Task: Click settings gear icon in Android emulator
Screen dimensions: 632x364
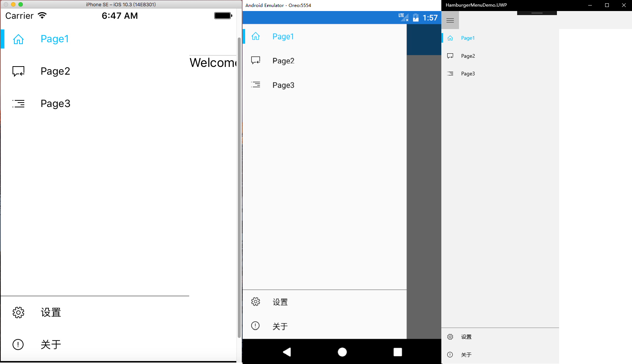Action: tap(255, 302)
